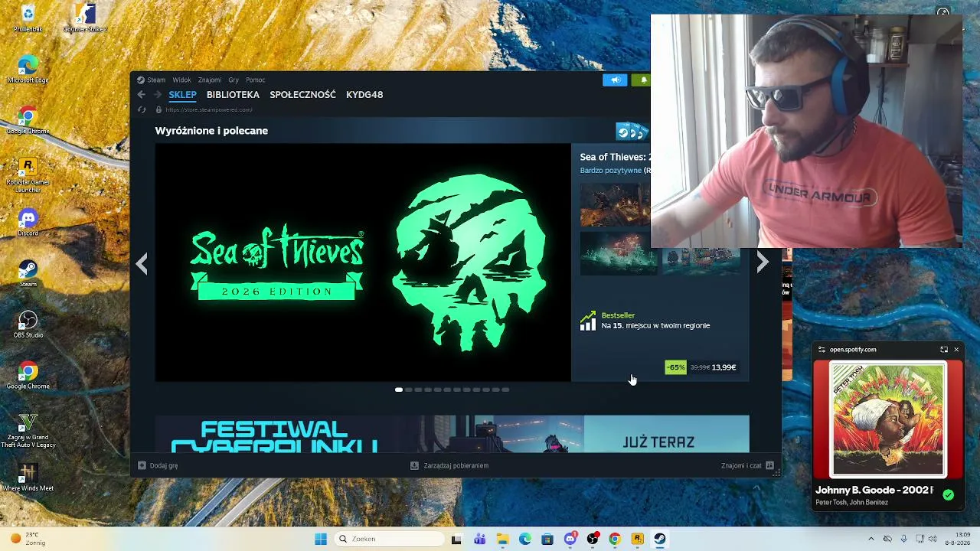Image resolution: width=980 pixels, height=551 pixels.
Task: Open Prullenbak recycle bin on desktop
Action: click(x=28, y=18)
